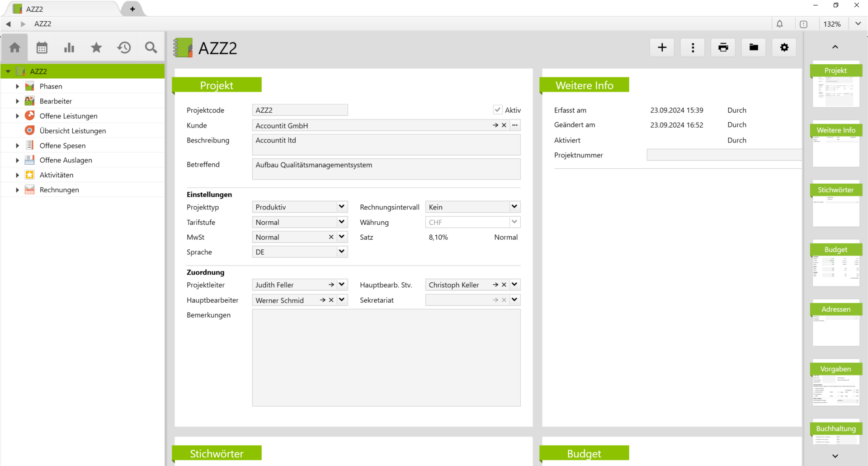Open the favorites star icon
Viewport: 868px width, 466px height.
point(96,48)
